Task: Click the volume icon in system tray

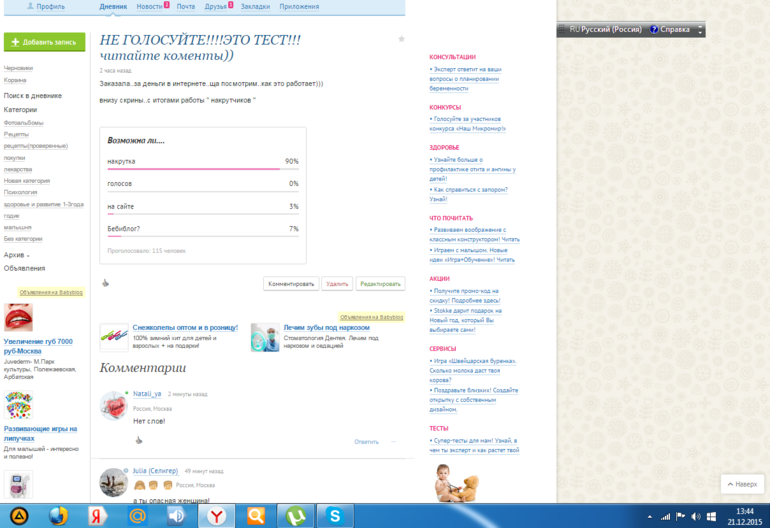Action: coord(695,517)
